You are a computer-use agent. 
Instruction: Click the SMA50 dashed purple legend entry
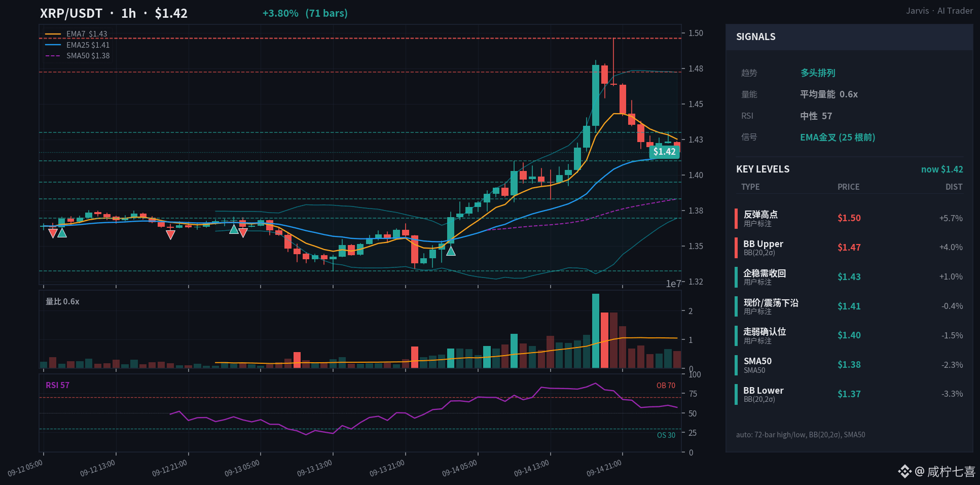(77, 56)
